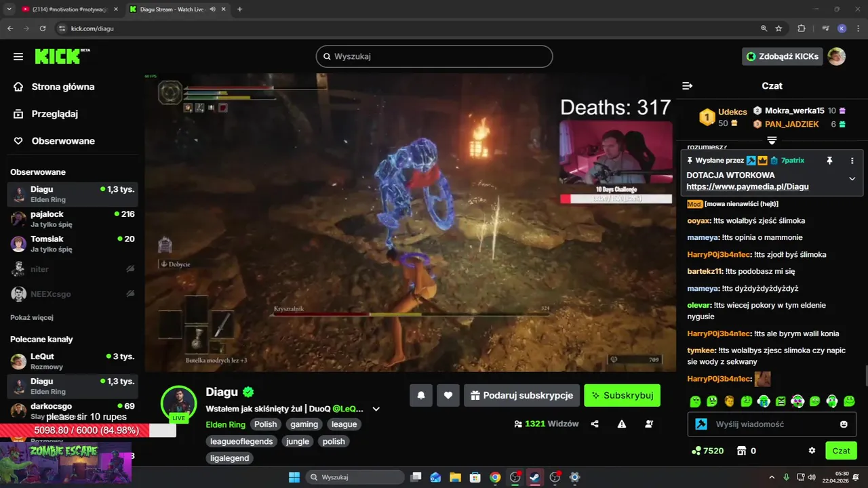The image size is (868, 488).
Task: Click the Windows Start button
Action: point(294,477)
